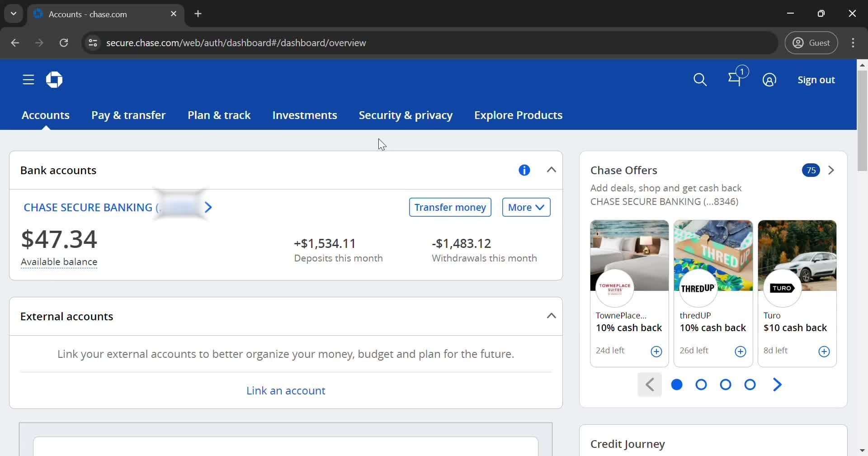Click the page vertical scrollbar thumb

(862, 120)
